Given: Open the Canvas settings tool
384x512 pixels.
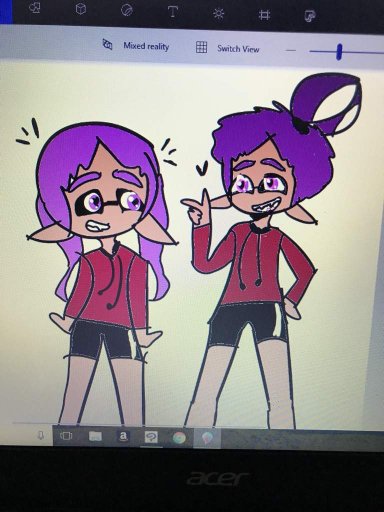Looking at the screenshot, I should [x=264, y=15].
